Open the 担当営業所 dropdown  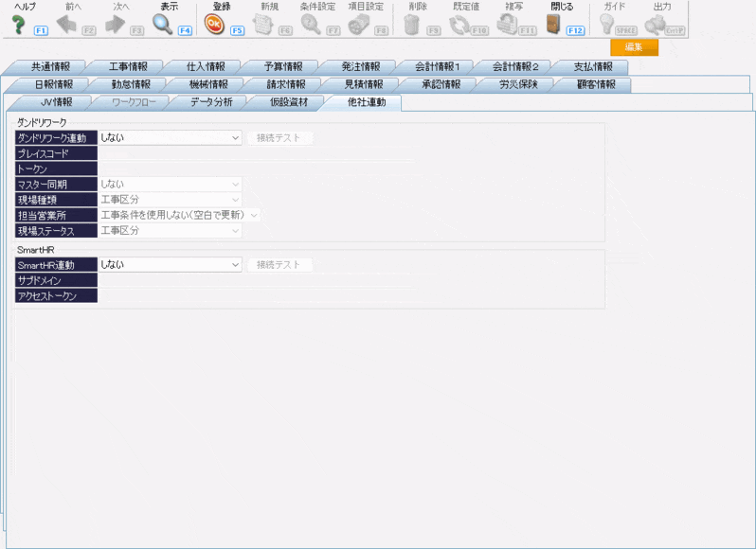[x=179, y=215]
